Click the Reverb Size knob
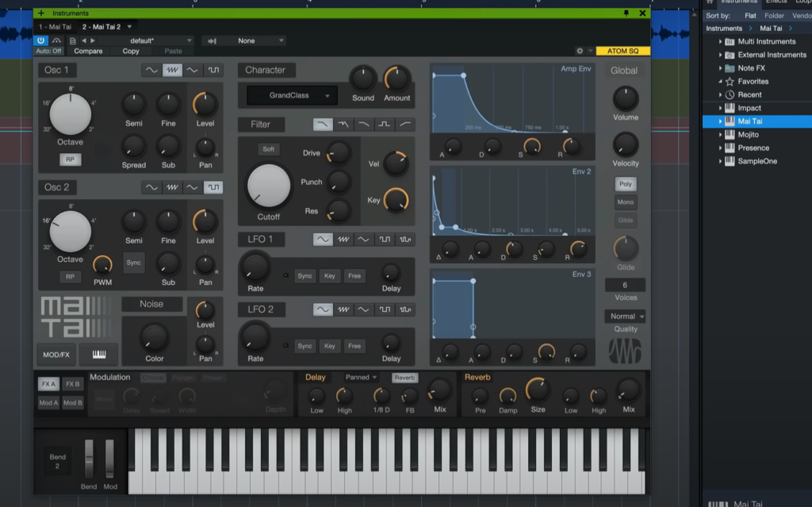Screen dimensions: 812x507 click(538, 390)
